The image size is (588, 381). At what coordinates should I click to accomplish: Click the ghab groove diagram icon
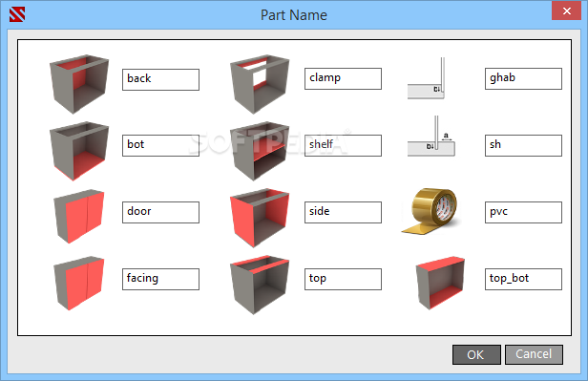427,78
